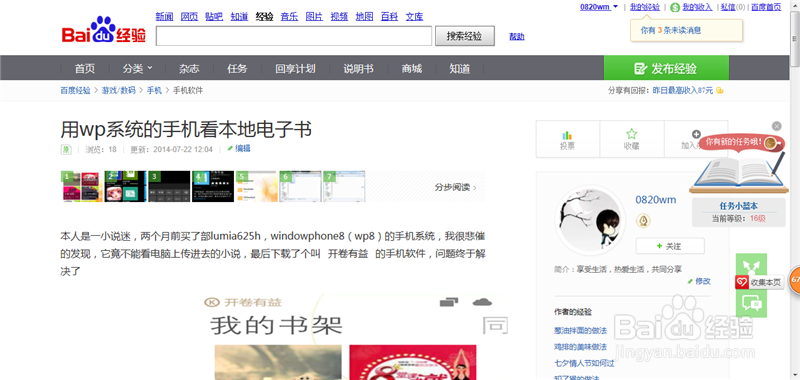Open 回享计划 in the nav bar
The height and width of the screenshot is (380, 800).
(295, 68)
